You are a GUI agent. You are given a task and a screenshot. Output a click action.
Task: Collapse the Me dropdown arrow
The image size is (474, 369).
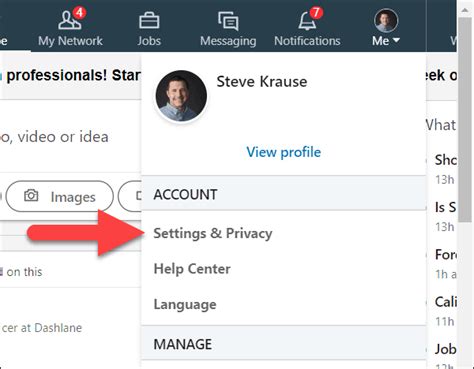[396, 40]
